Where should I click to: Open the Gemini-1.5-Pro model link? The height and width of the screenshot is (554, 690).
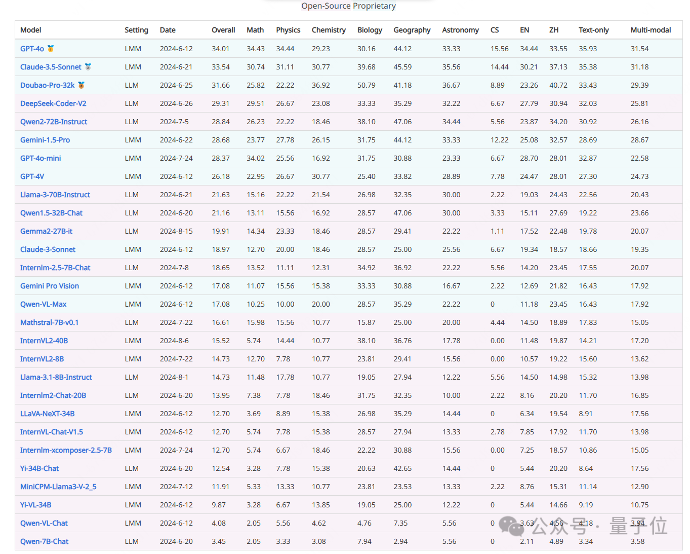point(45,140)
